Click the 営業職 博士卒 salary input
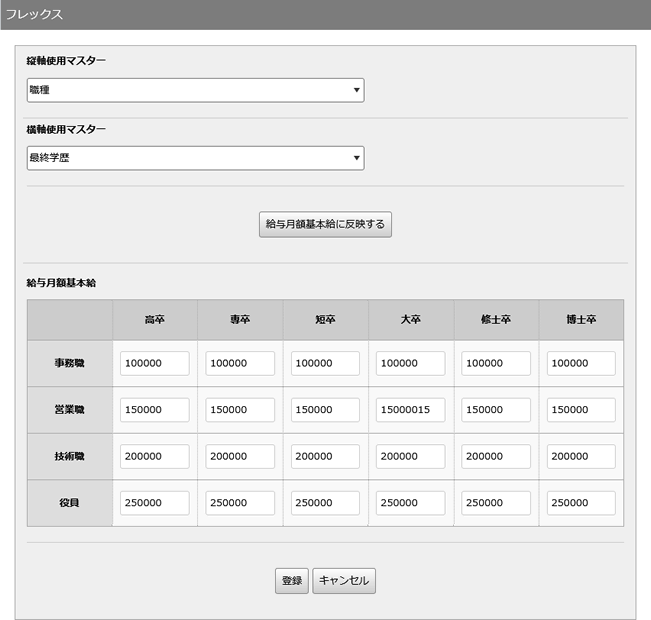Image resolution: width=651 pixels, height=620 pixels. point(581,410)
